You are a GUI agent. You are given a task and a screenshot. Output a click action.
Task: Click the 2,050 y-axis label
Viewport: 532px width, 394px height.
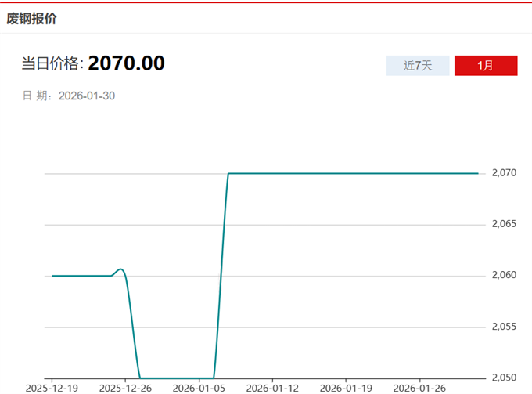coord(505,378)
